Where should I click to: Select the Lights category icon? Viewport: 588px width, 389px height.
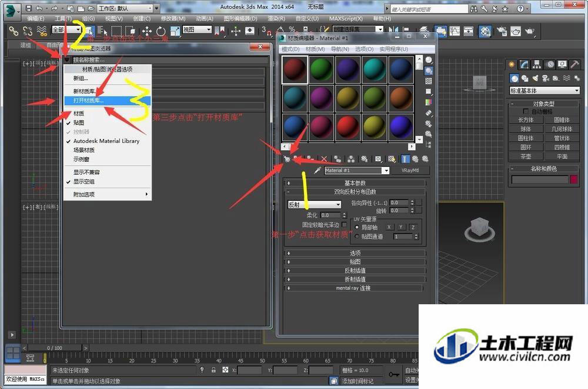coord(536,78)
